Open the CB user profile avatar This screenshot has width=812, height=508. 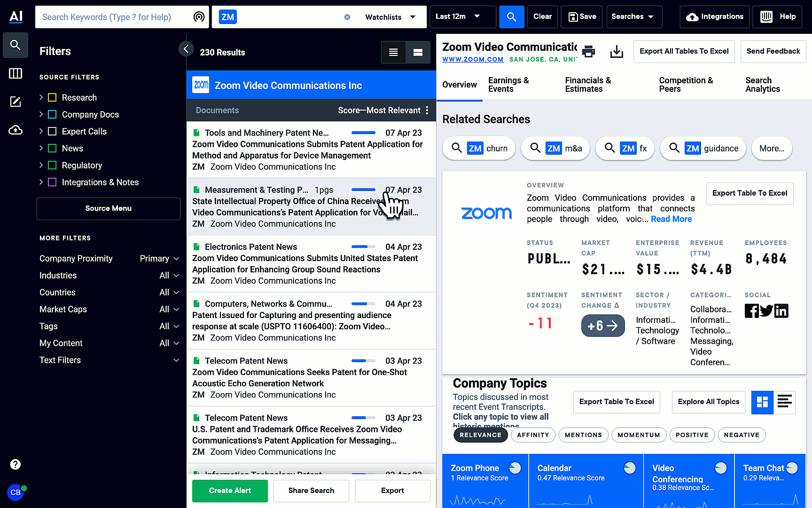pos(16,492)
